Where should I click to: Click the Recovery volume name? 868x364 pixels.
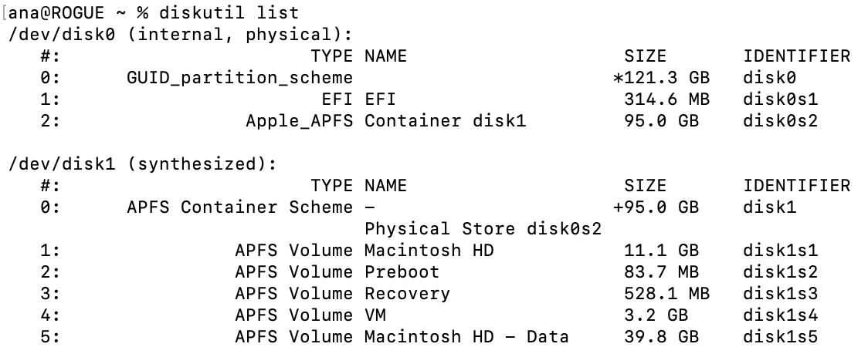pos(407,294)
